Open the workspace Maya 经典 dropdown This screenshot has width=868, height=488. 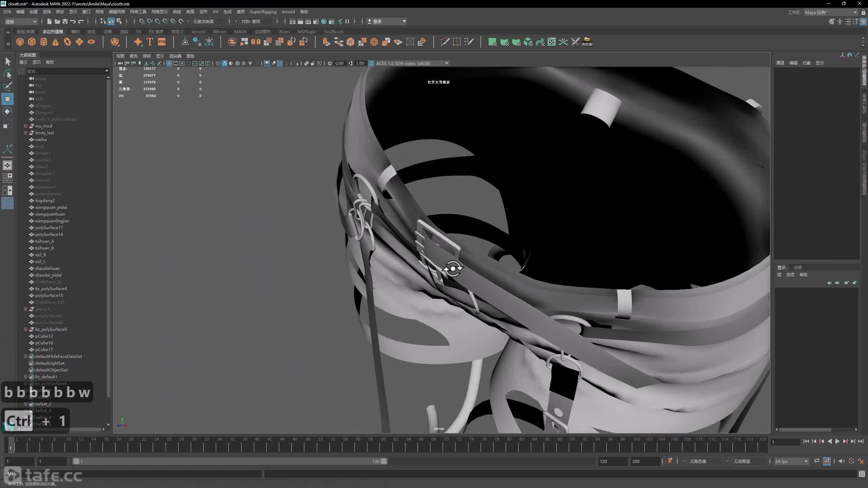[831, 12]
